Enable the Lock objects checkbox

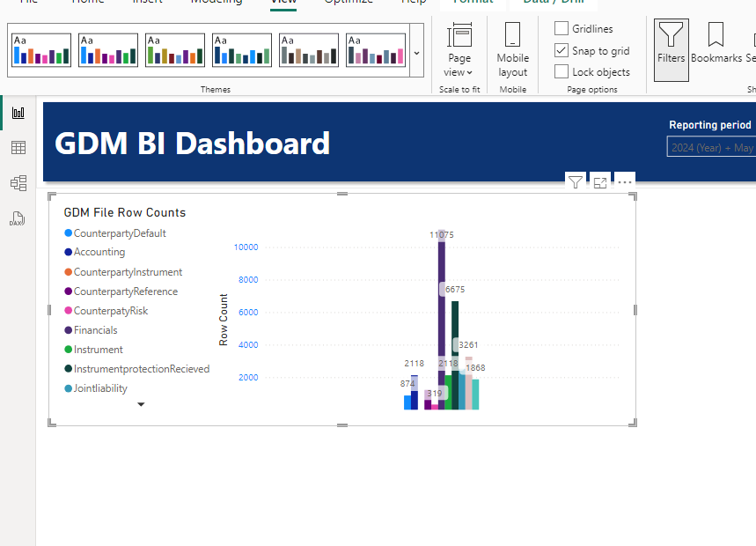[561, 71]
